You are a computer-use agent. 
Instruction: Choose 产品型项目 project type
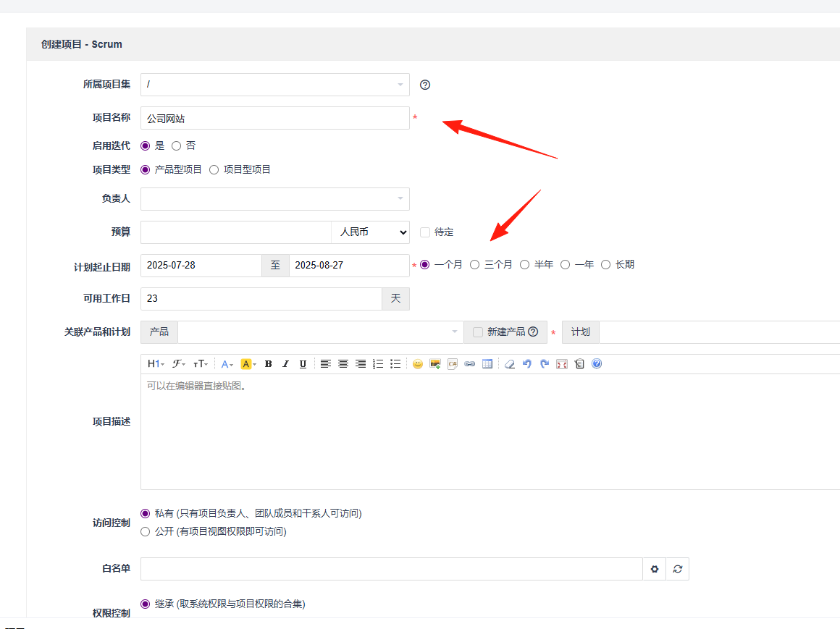[x=145, y=169]
